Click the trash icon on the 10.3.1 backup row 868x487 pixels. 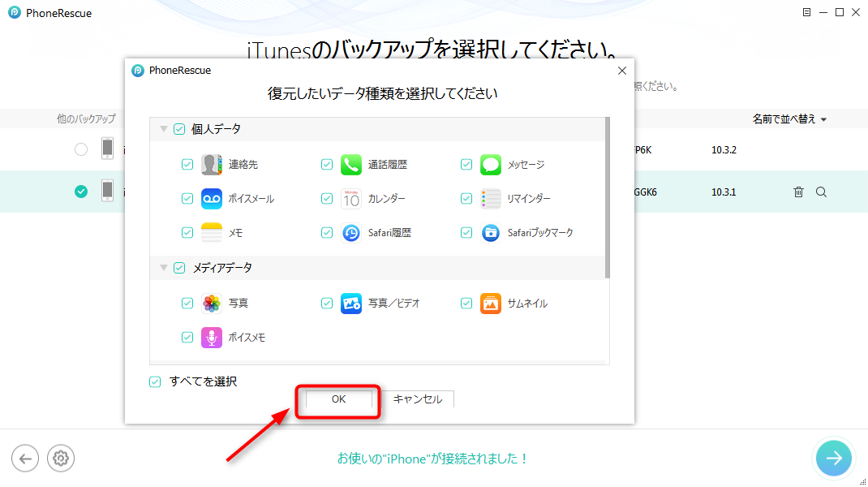click(x=798, y=192)
